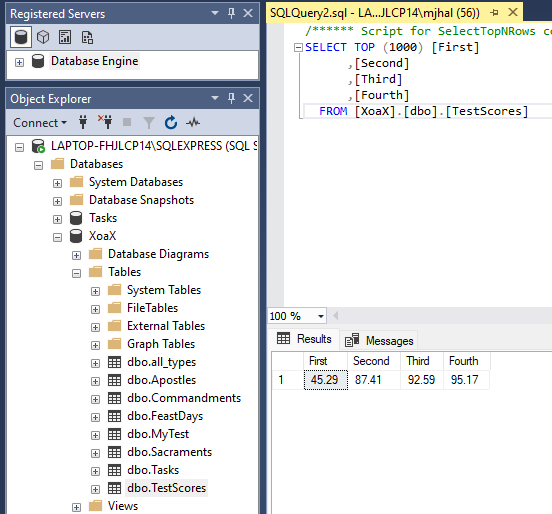Open the 100 % zoom dropdown
Viewport: 552px width, 514px height.
coord(321,316)
